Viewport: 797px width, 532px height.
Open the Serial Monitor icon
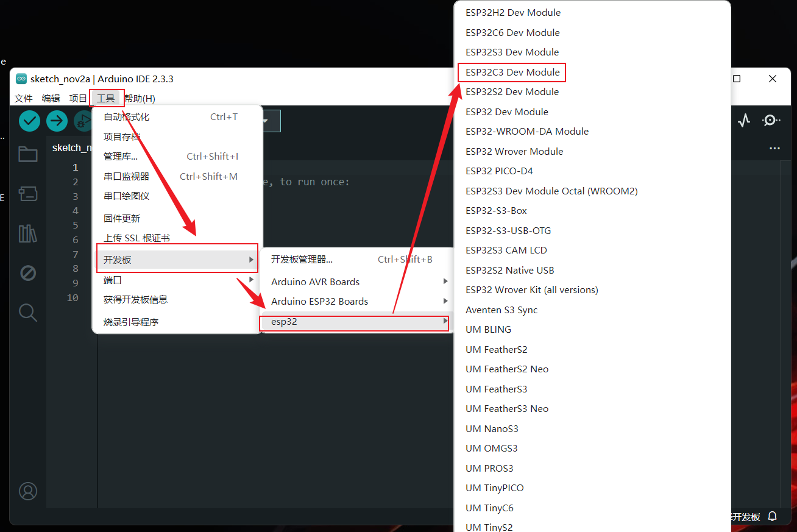(x=771, y=121)
